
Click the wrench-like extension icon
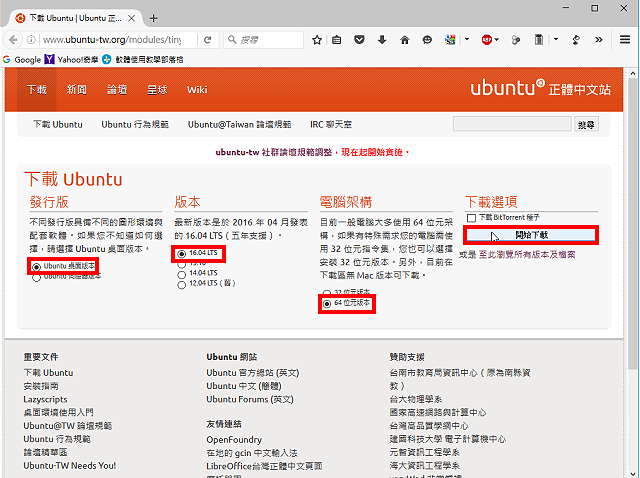[x=576, y=40]
